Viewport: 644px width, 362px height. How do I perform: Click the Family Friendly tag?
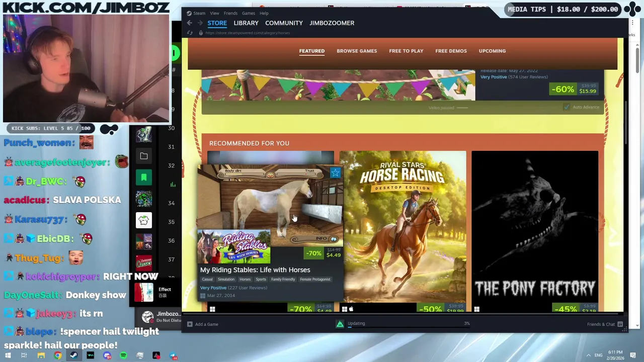click(x=283, y=280)
